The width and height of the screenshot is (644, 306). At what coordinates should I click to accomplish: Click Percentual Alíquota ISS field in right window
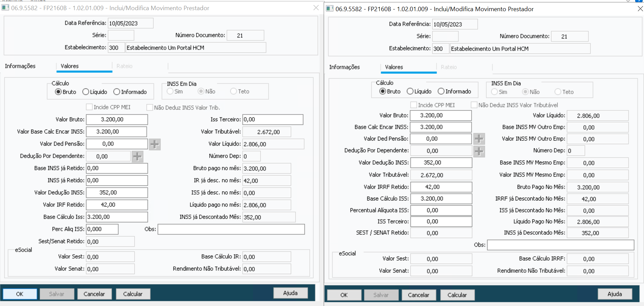[441, 210]
